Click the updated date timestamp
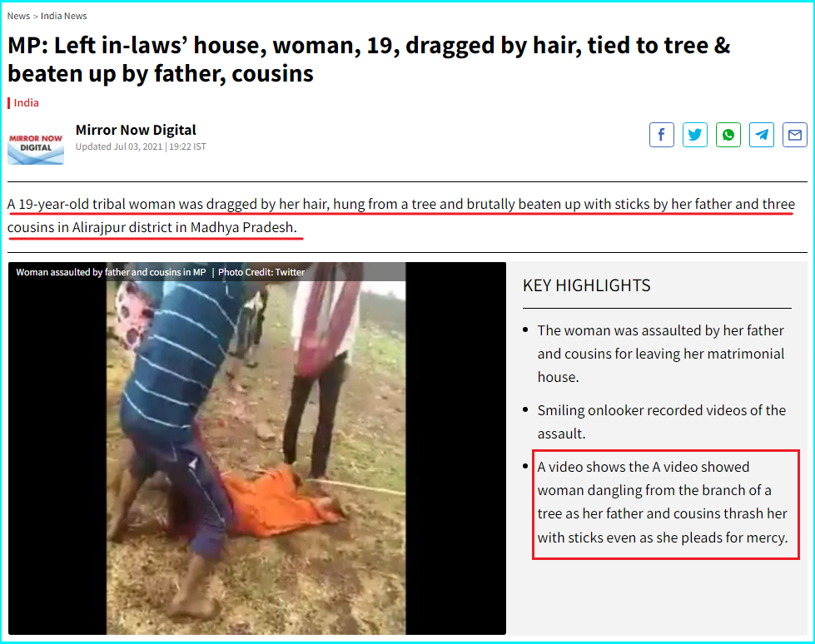The height and width of the screenshot is (644, 815). click(x=141, y=146)
